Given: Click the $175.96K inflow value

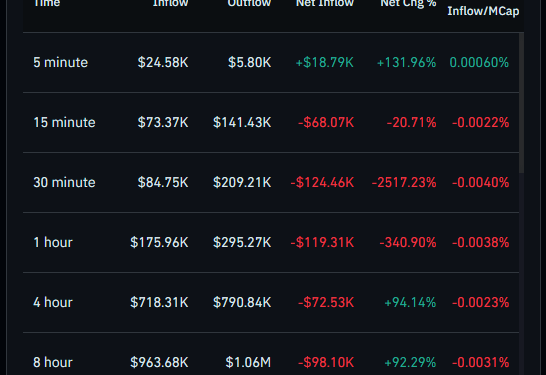Looking at the screenshot, I should (x=159, y=242).
